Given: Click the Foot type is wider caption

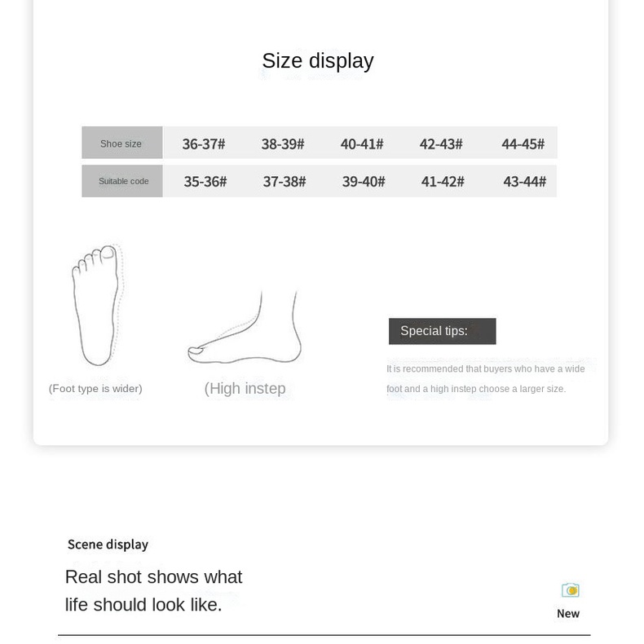Looking at the screenshot, I should pyautogui.click(x=95, y=389).
